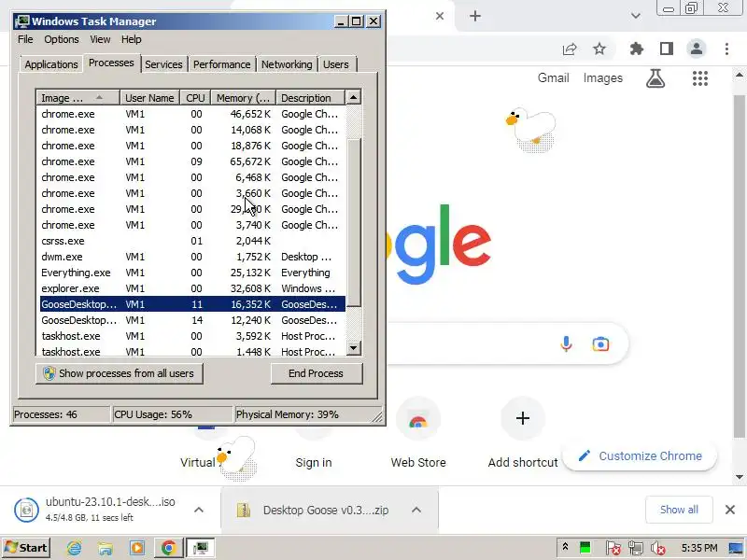Show hidden tray icons arrow
Image resolution: width=747 pixels, height=560 pixels.
click(x=565, y=547)
